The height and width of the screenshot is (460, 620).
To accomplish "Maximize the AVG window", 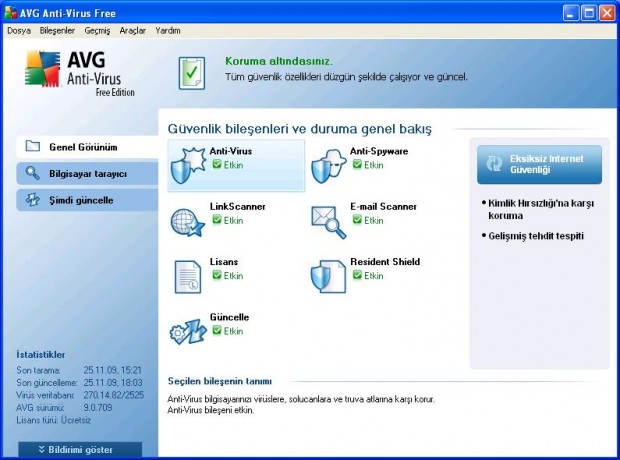I will point(588,13).
